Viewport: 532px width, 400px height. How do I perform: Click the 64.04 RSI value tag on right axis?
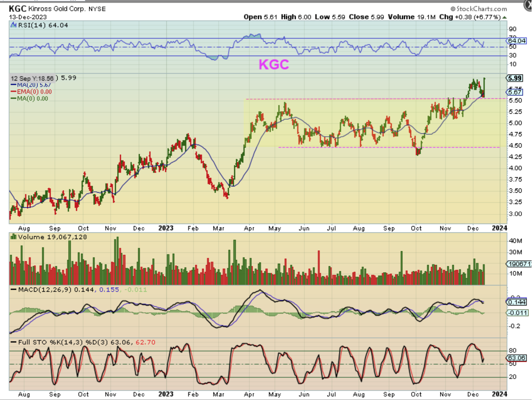pos(517,41)
